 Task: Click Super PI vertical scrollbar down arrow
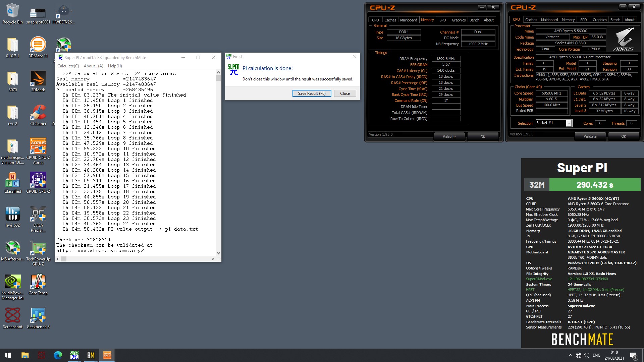coord(218,253)
